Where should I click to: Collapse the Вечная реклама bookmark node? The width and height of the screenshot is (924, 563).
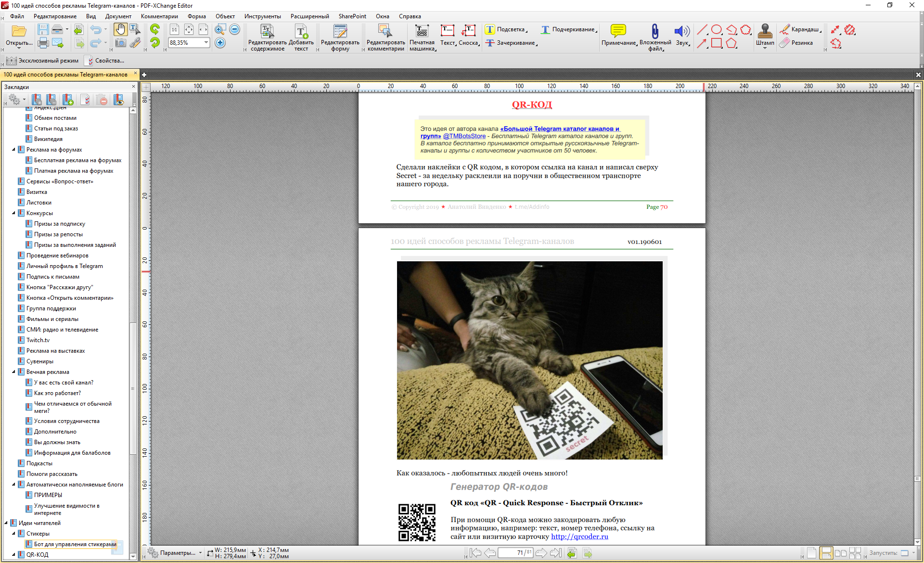click(14, 372)
